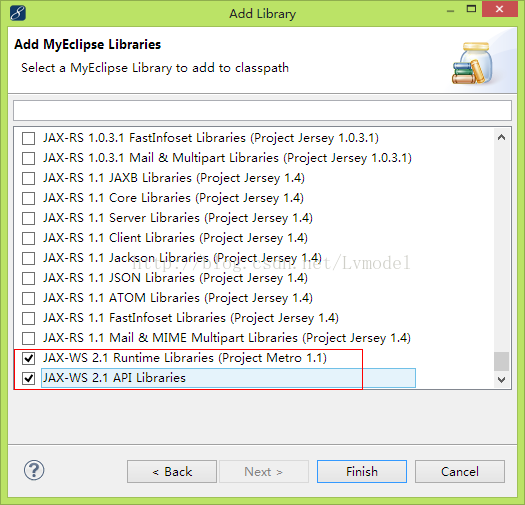
Task: Minimize the Add Library window
Action: click(450, 10)
